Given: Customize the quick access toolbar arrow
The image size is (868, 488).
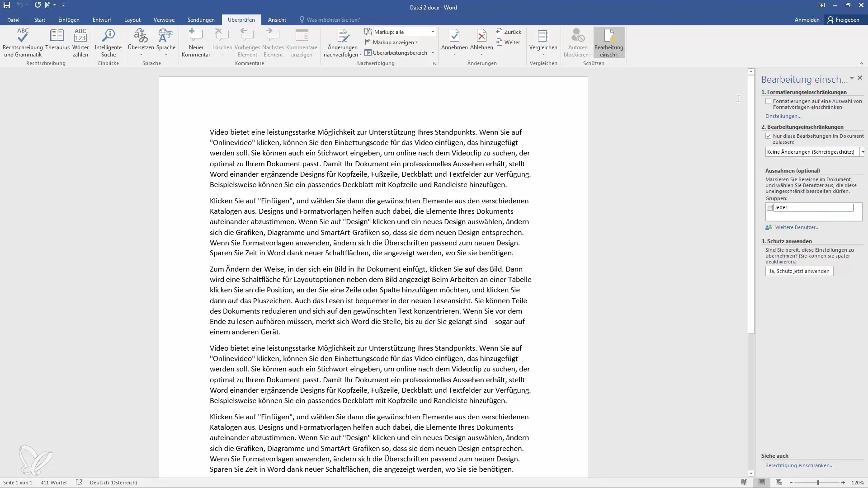Looking at the screenshot, I should coord(63,5).
